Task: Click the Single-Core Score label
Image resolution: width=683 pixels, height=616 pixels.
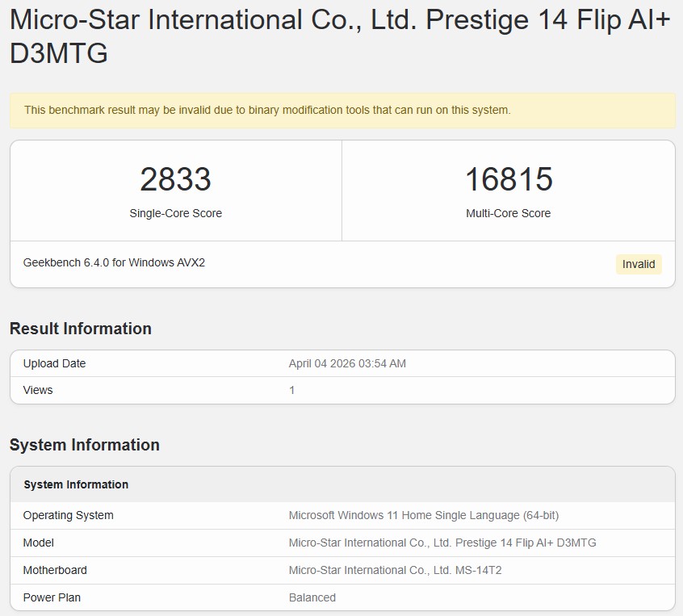Action: click(x=175, y=213)
